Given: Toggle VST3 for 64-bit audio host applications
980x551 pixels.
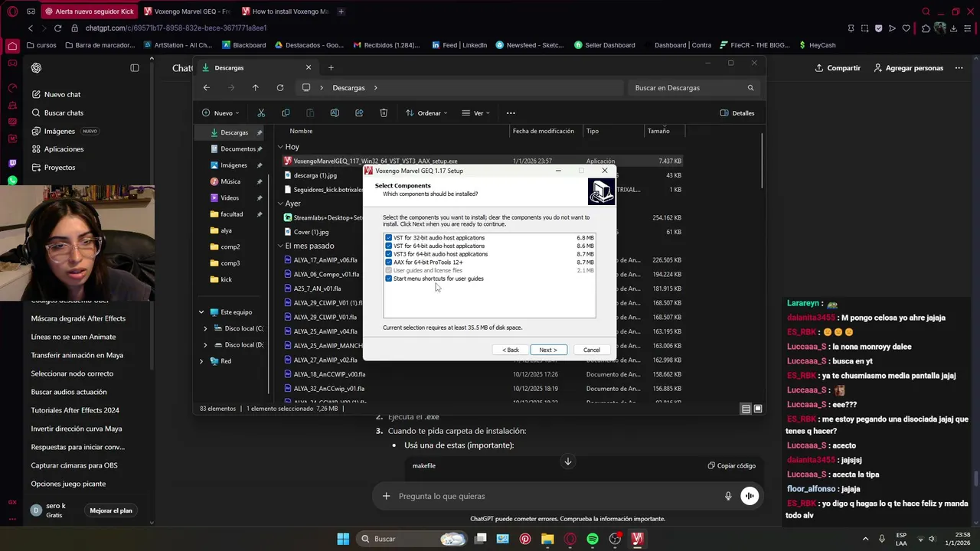Looking at the screenshot, I should coord(389,254).
